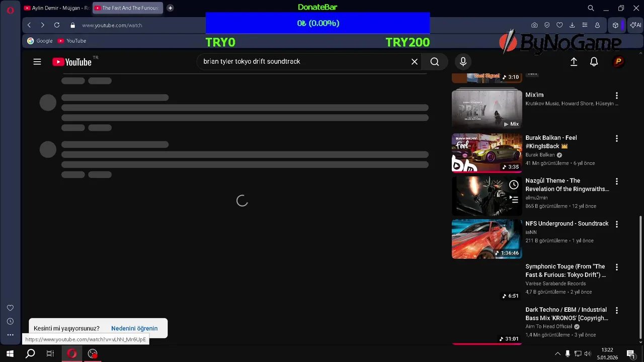Start voice search with microphone icon

pos(463,61)
